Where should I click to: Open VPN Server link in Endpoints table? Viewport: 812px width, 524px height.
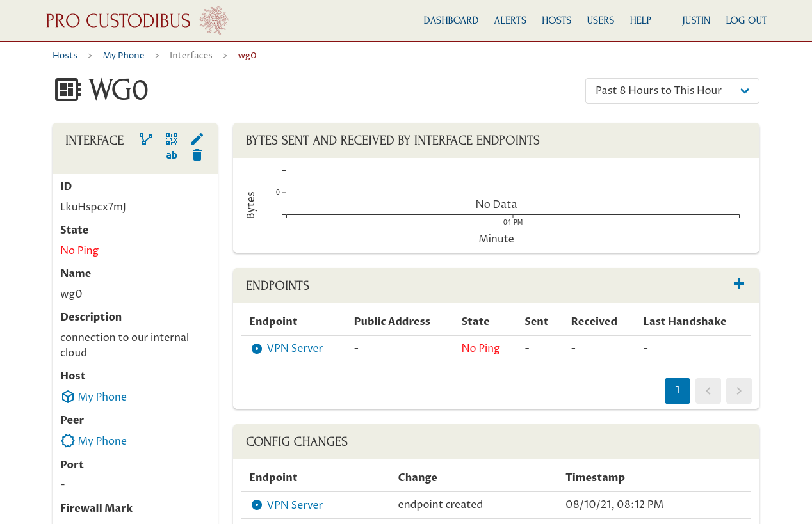pos(295,349)
